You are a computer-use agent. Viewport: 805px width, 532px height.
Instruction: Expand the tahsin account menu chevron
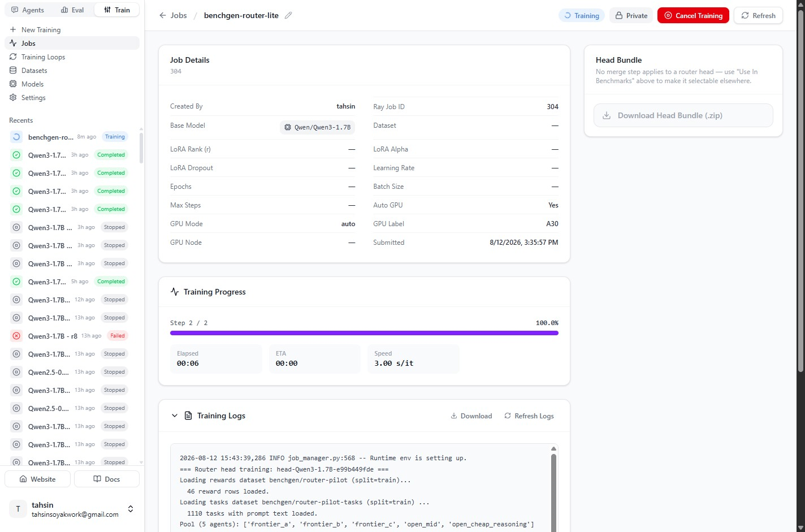coord(131,509)
